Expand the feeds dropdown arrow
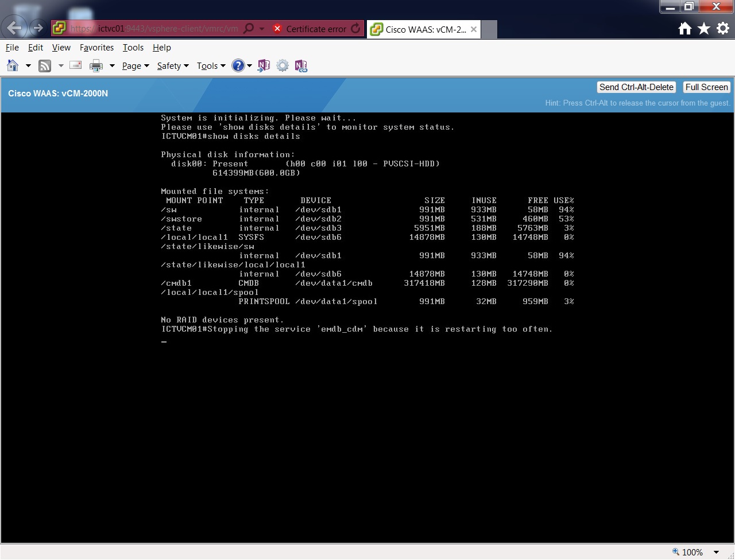The image size is (735, 560). click(x=61, y=66)
